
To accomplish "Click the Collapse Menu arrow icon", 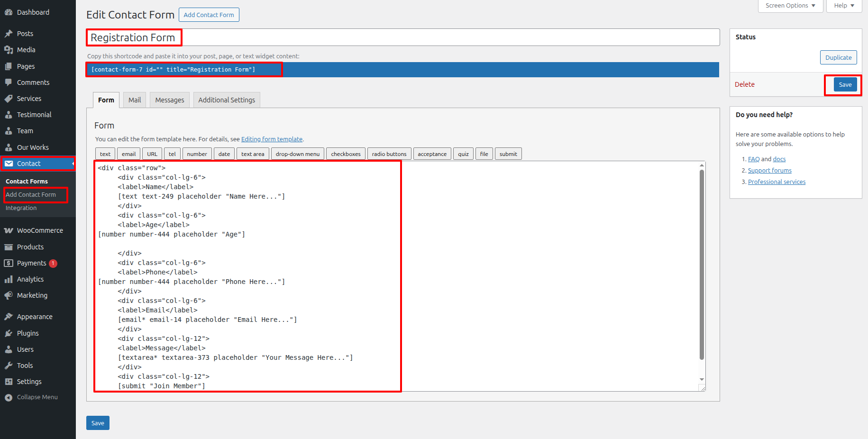I will pos(9,397).
